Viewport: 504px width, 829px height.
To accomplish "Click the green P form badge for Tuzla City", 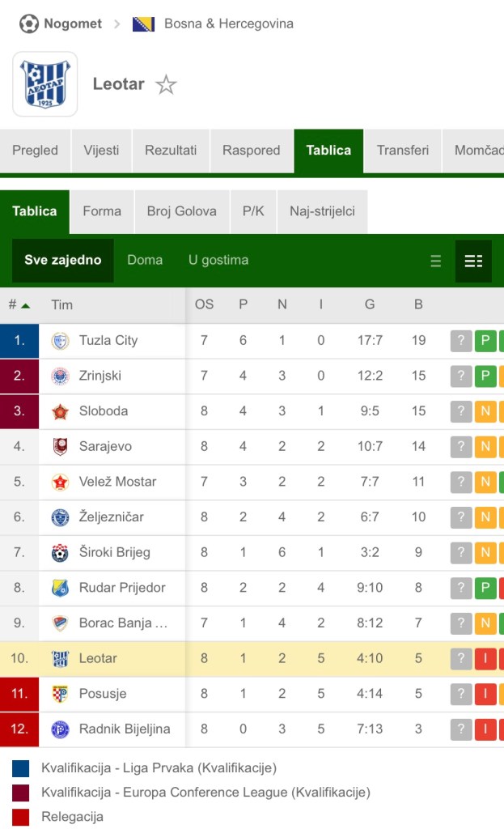I will point(485,341).
